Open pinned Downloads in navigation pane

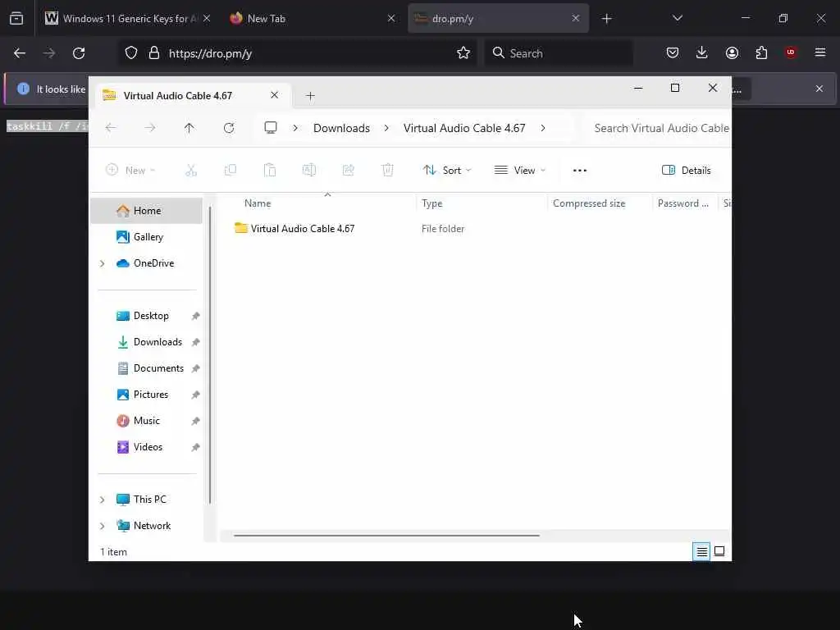point(146,342)
